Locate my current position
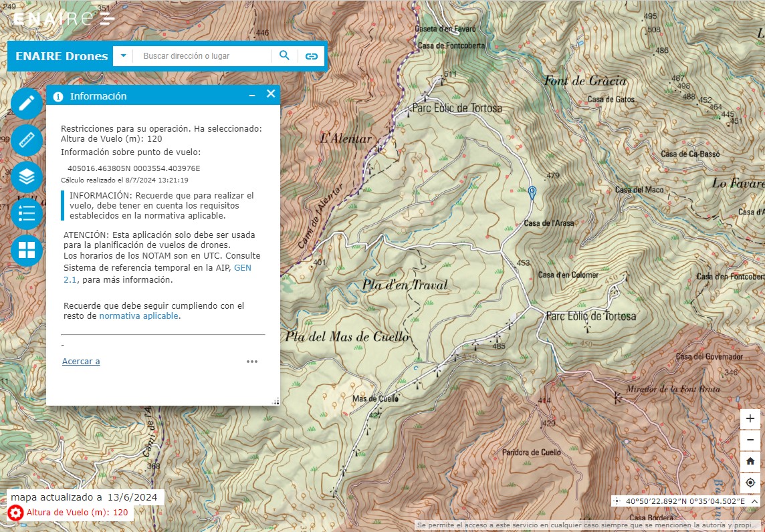Screen dimensions: 765x532 [750, 483]
